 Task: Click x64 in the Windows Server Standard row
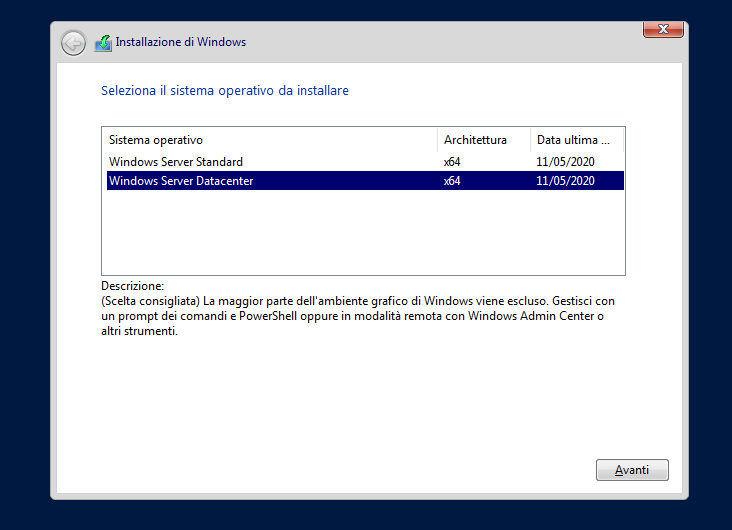pyautogui.click(x=452, y=162)
